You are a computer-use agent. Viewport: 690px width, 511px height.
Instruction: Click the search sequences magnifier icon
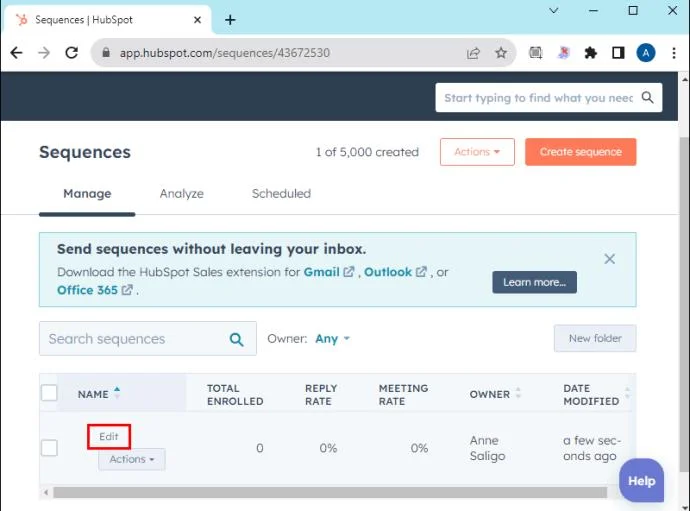pyautogui.click(x=236, y=339)
